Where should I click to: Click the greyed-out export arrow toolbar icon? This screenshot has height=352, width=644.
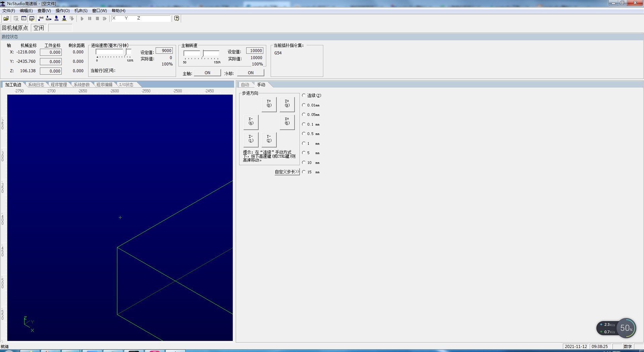point(72,18)
